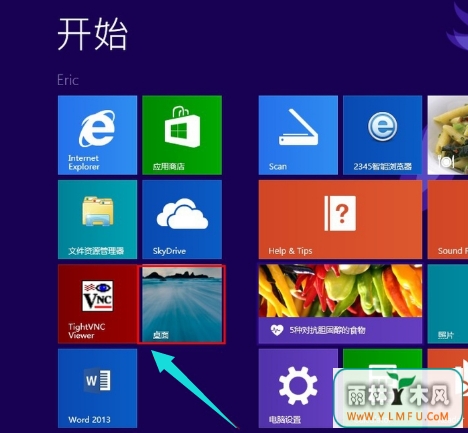
Task: Launch 2345智能浏览器 browser tile
Action: (383, 135)
